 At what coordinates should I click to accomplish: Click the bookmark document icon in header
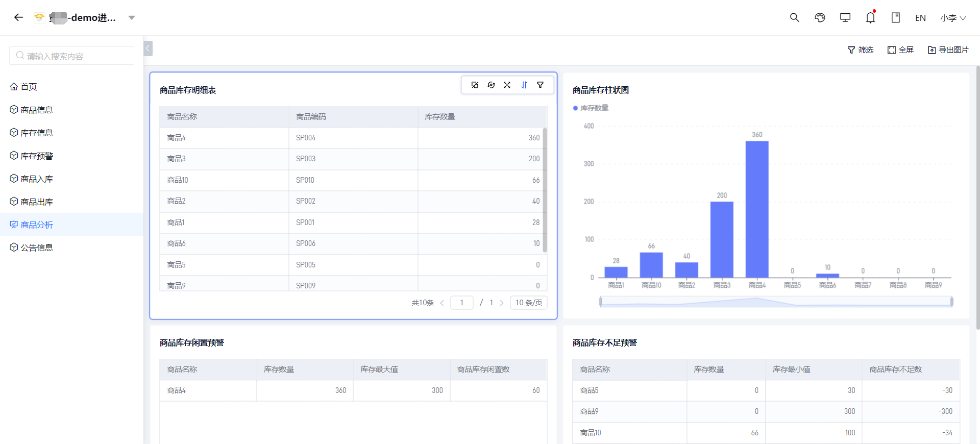point(896,17)
